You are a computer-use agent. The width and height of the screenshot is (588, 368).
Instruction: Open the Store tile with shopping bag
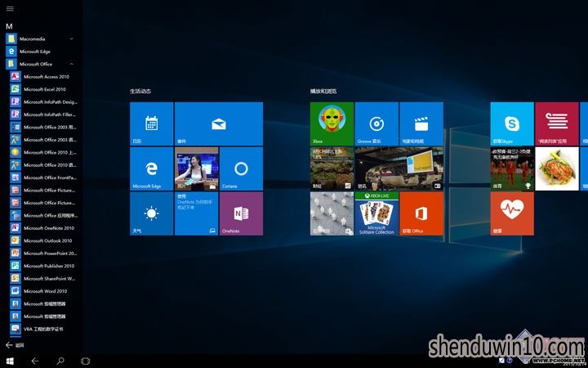tap(332, 213)
